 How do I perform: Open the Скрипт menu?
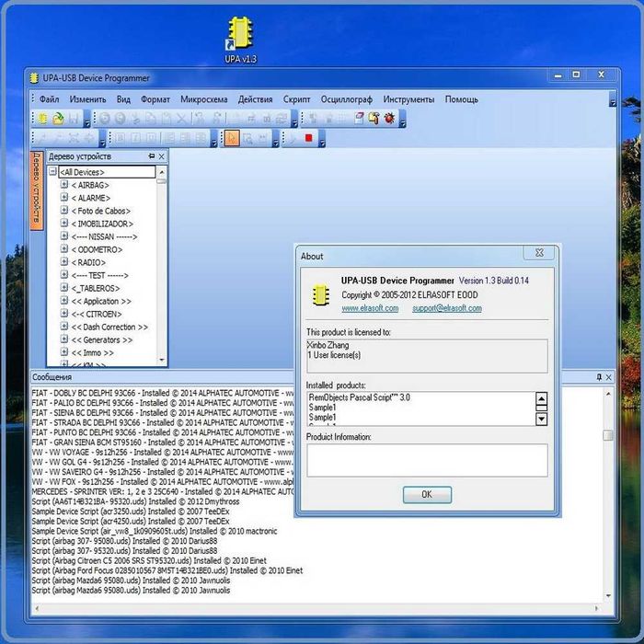pyautogui.click(x=296, y=99)
